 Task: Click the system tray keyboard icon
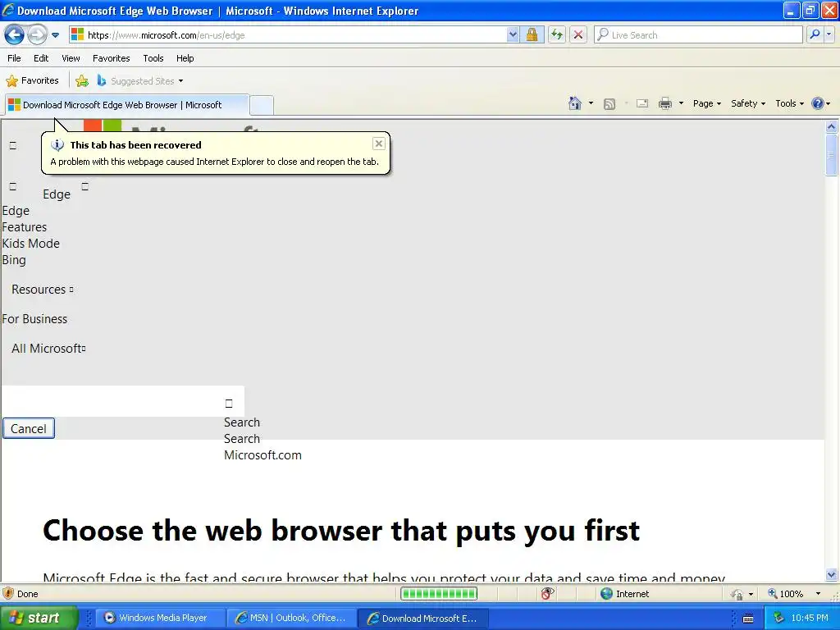point(748,619)
